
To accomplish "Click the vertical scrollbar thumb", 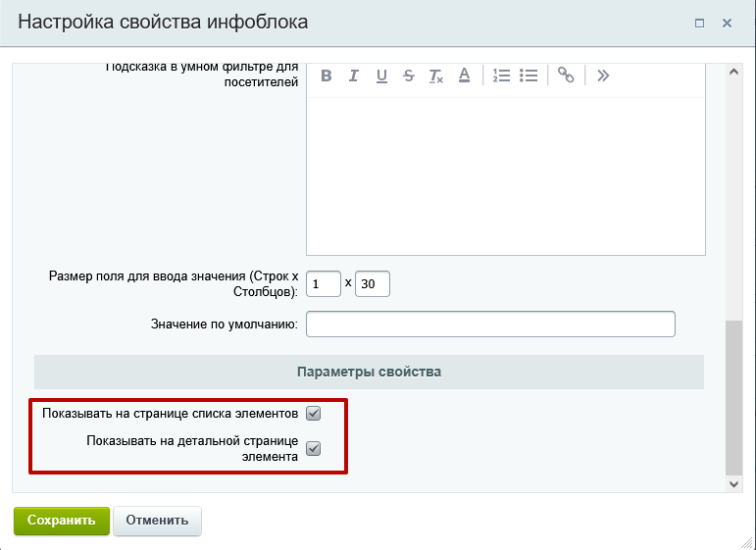I will coord(733,398).
